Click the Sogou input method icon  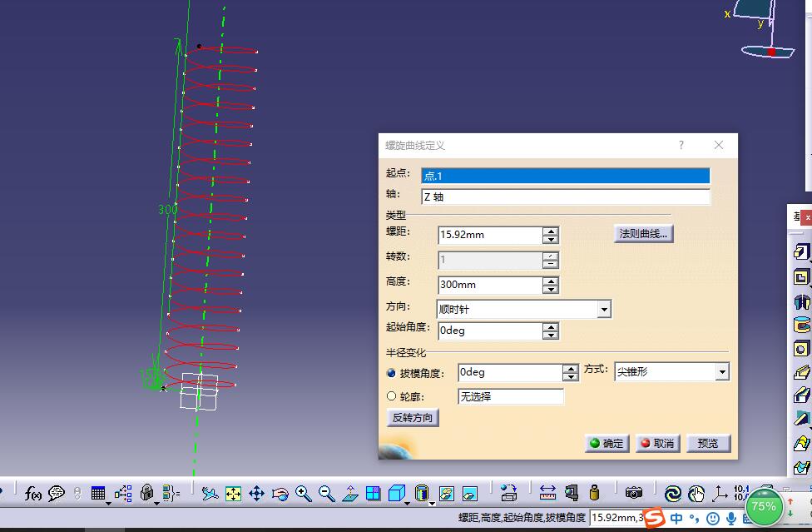(655, 518)
